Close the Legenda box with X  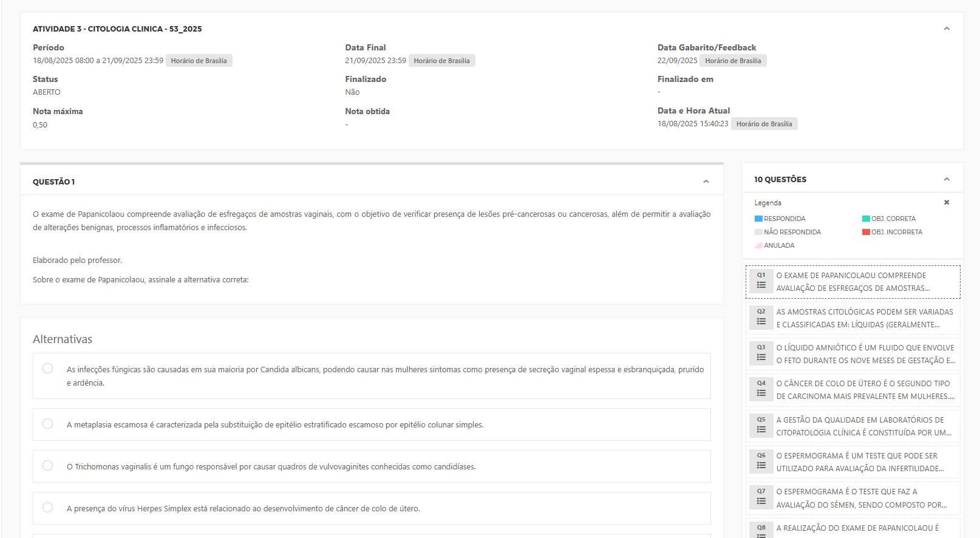coord(946,202)
